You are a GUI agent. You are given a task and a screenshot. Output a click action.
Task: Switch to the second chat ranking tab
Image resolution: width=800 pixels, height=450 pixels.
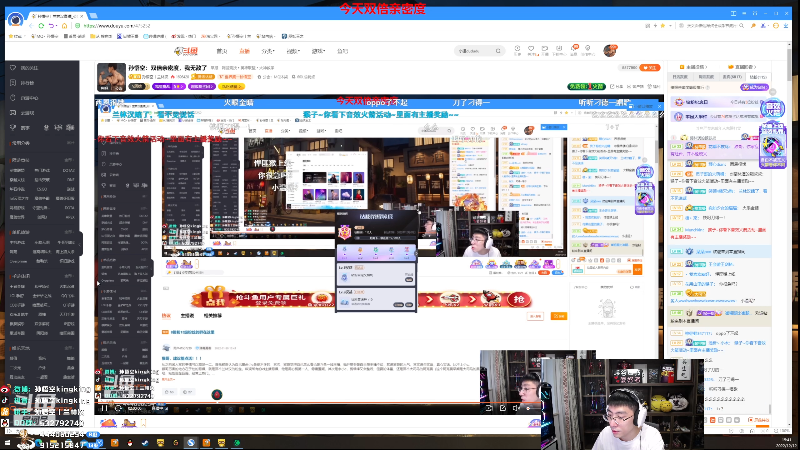coord(706,77)
